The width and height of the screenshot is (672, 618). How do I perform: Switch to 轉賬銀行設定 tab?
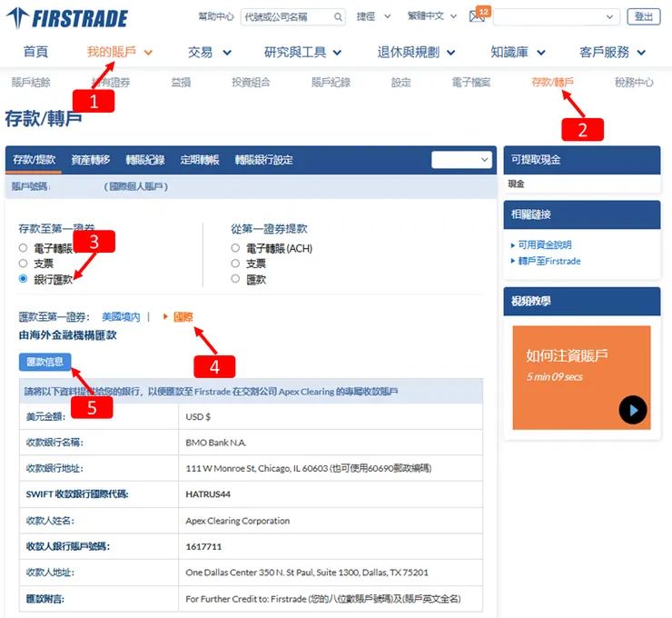[263, 160]
